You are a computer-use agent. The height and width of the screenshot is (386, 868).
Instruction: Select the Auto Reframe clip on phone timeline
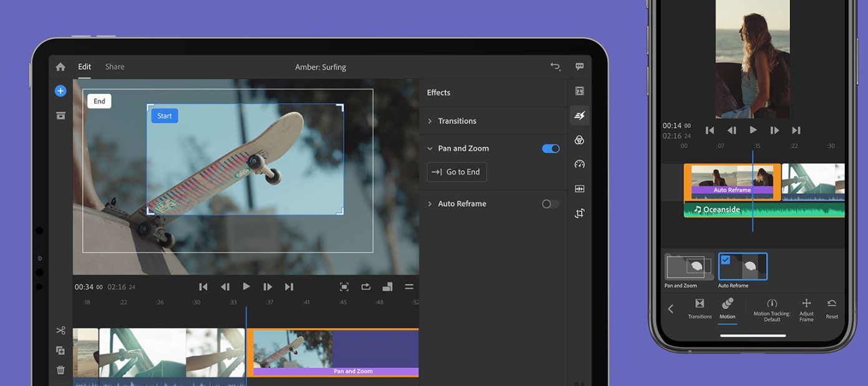coord(733,182)
